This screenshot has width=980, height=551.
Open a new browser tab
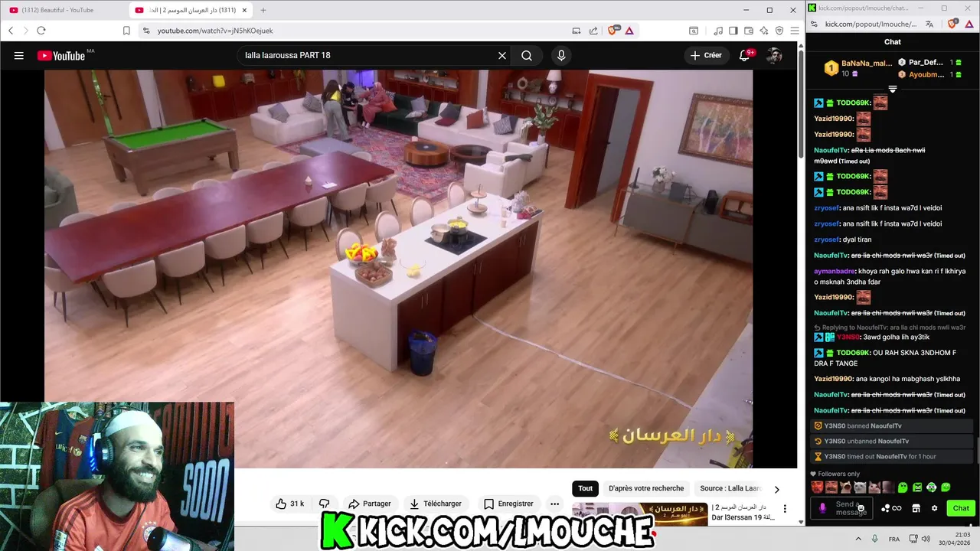(263, 10)
